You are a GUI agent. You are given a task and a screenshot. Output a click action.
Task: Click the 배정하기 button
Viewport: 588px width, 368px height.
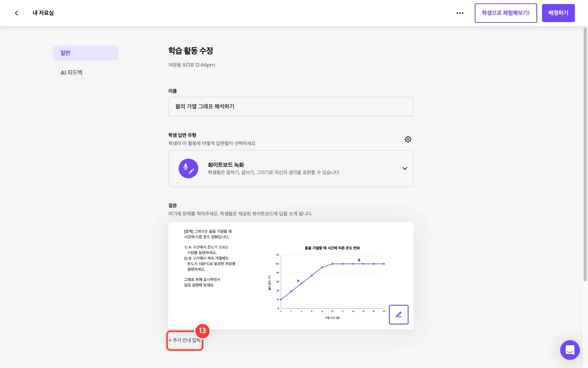coord(558,13)
